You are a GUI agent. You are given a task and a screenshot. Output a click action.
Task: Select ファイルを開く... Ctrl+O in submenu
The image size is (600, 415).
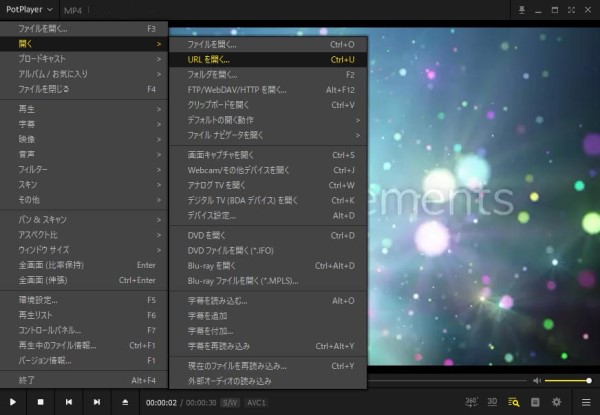pos(268,44)
